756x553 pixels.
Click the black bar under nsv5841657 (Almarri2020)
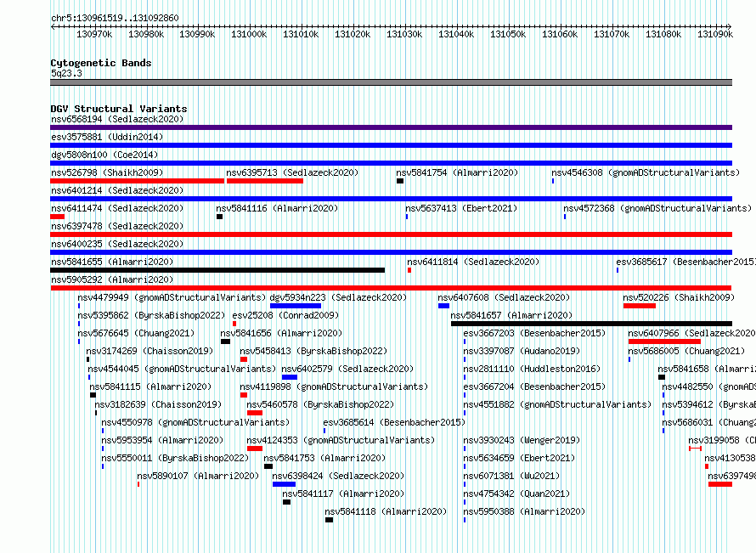(591, 324)
